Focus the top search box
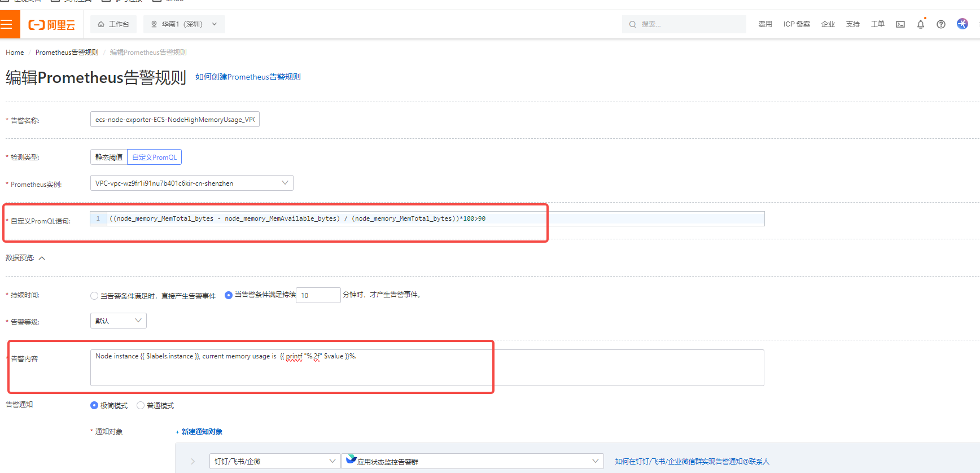The width and height of the screenshot is (980, 473). point(684,24)
